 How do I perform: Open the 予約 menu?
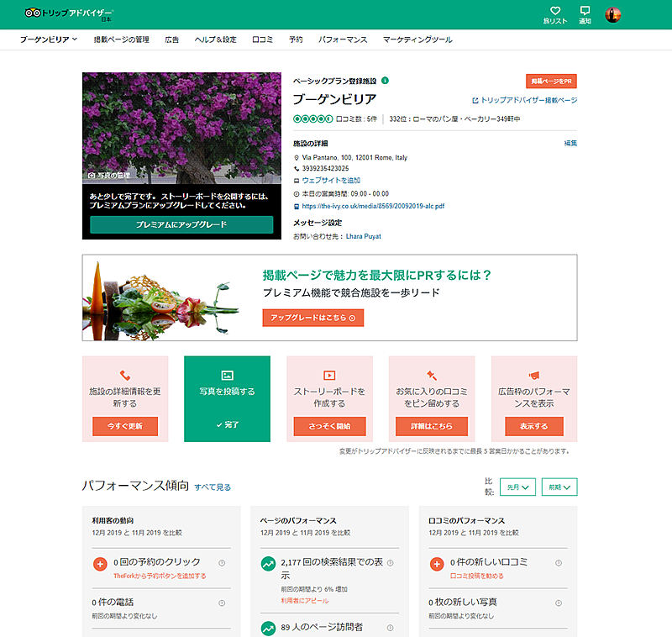(296, 39)
